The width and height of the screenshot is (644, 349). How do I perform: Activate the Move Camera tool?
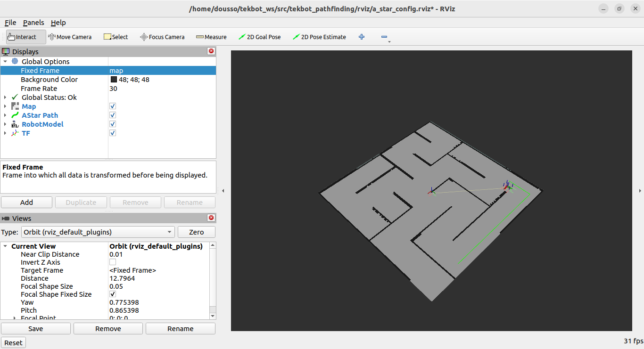pyautogui.click(x=70, y=37)
